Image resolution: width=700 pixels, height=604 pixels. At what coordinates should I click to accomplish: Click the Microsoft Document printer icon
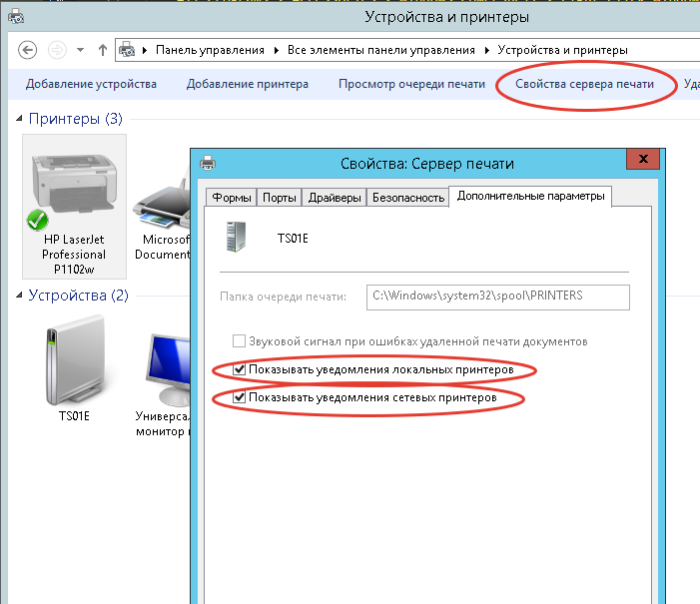point(162,210)
